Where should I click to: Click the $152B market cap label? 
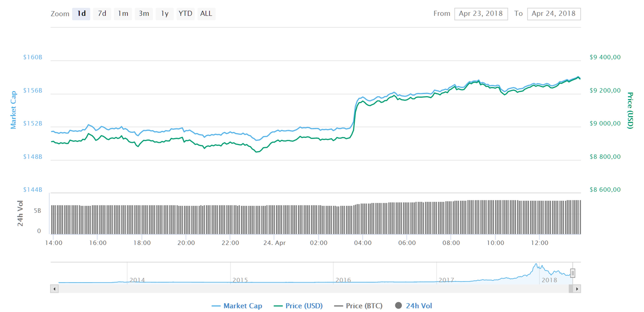(x=33, y=123)
